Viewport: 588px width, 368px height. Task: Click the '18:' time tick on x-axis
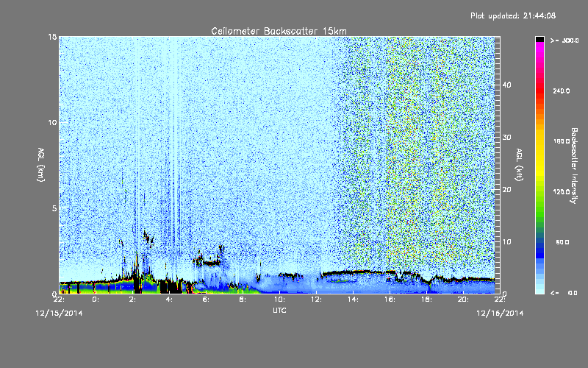pos(426,300)
